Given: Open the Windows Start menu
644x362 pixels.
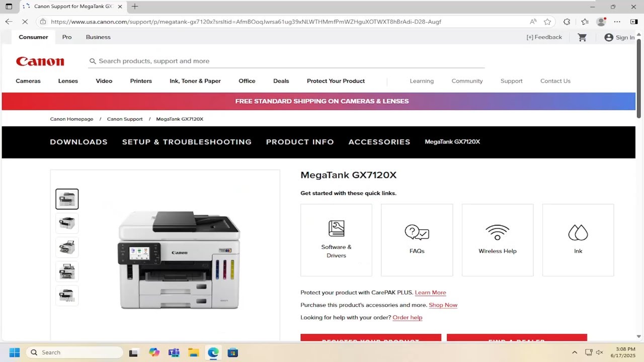Looking at the screenshot, I should pyautogui.click(x=14, y=352).
